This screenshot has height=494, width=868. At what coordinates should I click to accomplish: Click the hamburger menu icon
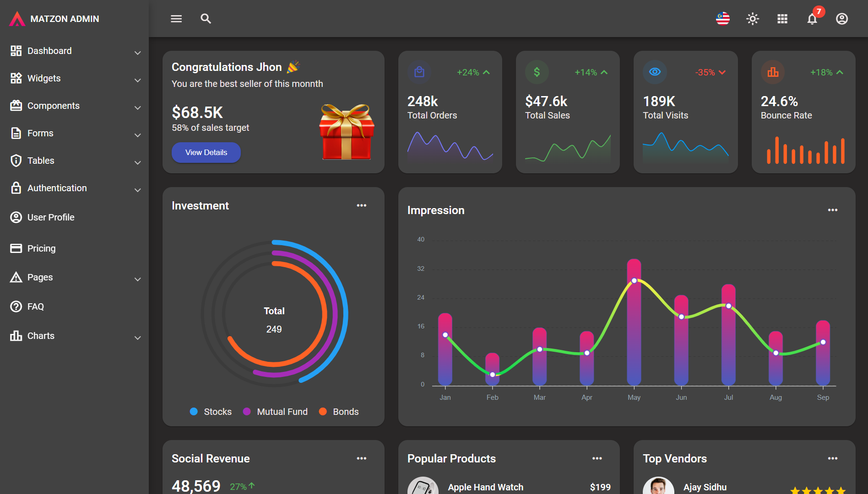click(176, 19)
